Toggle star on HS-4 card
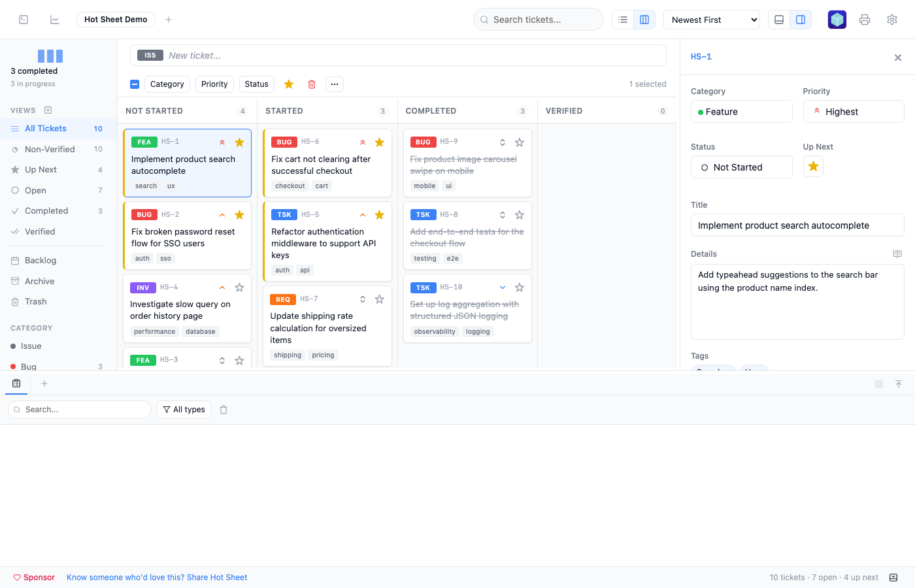Image resolution: width=915 pixels, height=588 pixels. [x=239, y=287]
